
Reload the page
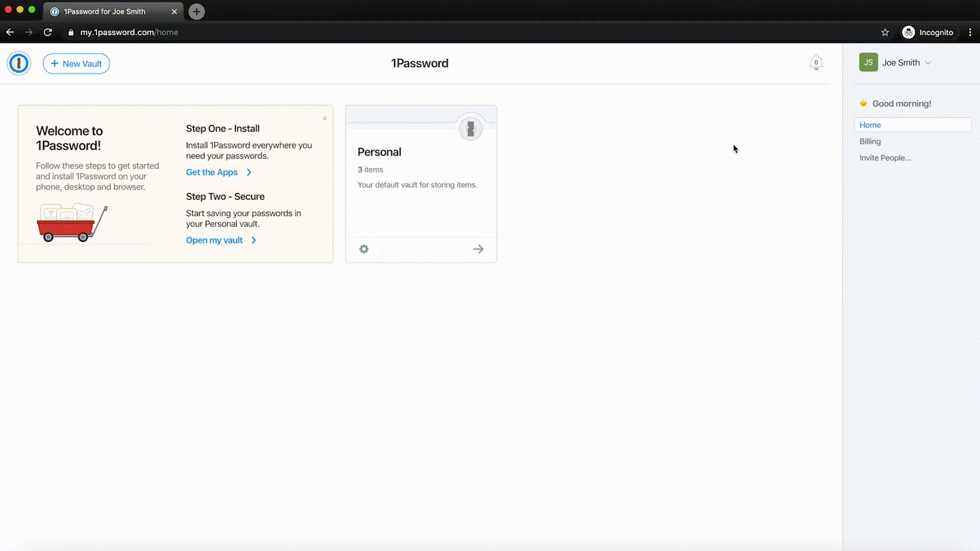47,32
